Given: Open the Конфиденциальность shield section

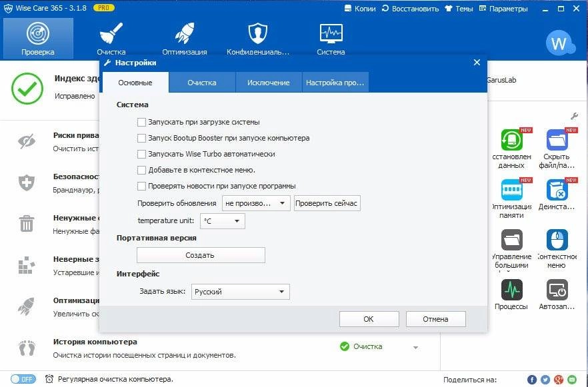Looking at the screenshot, I should pyautogui.click(x=258, y=38).
